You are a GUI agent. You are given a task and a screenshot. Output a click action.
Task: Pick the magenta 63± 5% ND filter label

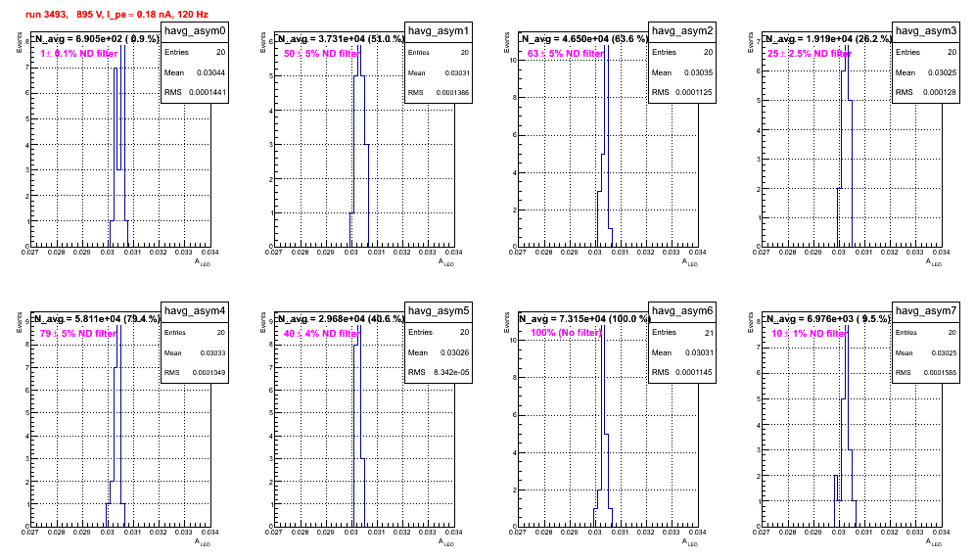[566, 54]
